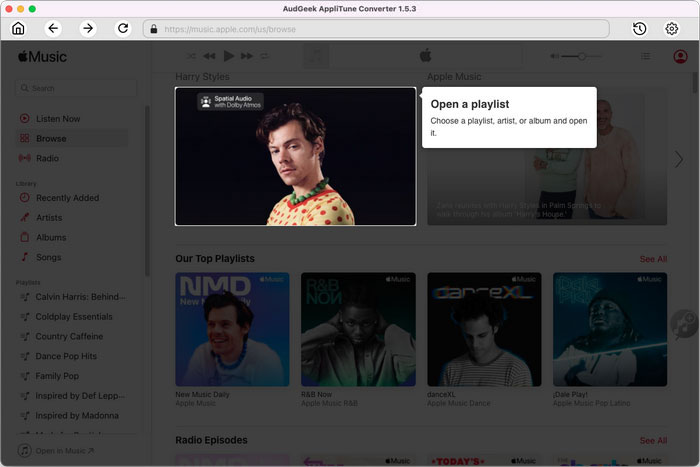Viewport: 700px width, 467px height.
Task: Skip to the next track
Action: pos(246,56)
